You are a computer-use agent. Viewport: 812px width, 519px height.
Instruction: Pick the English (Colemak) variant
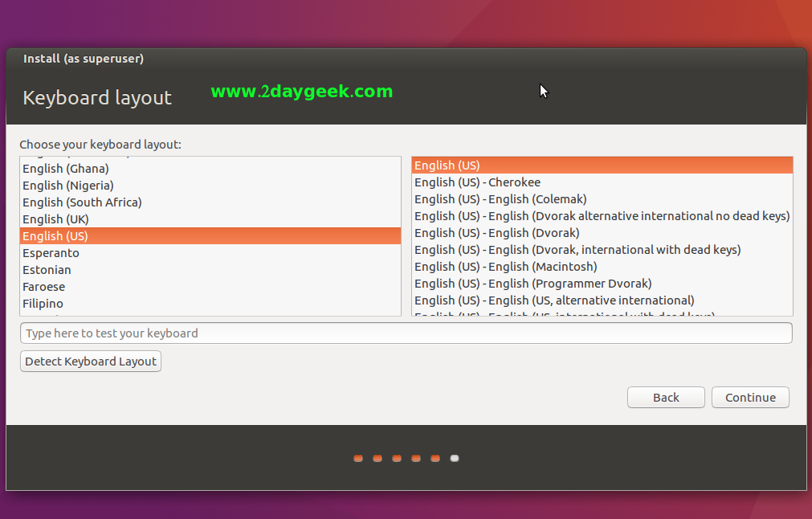pyautogui.click(x=500, y=199)
